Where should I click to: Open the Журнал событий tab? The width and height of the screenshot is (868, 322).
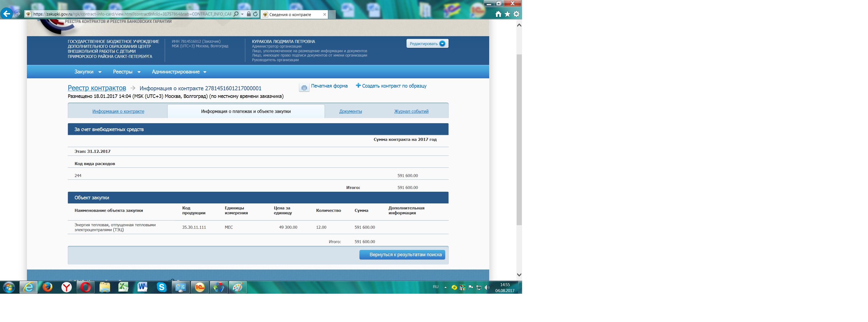pyautogui.click(x=411, y=112)
